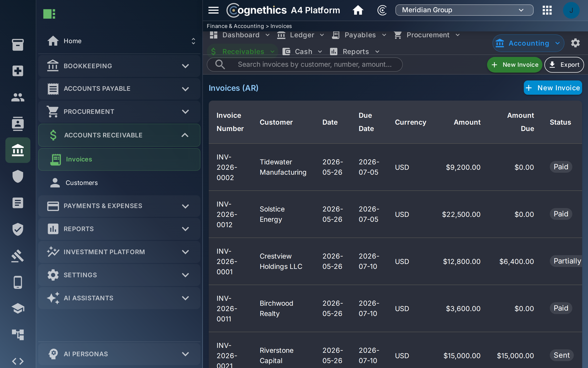588x368 pixels.
Task: Open the Cash menu
Action: coord(302,52)
